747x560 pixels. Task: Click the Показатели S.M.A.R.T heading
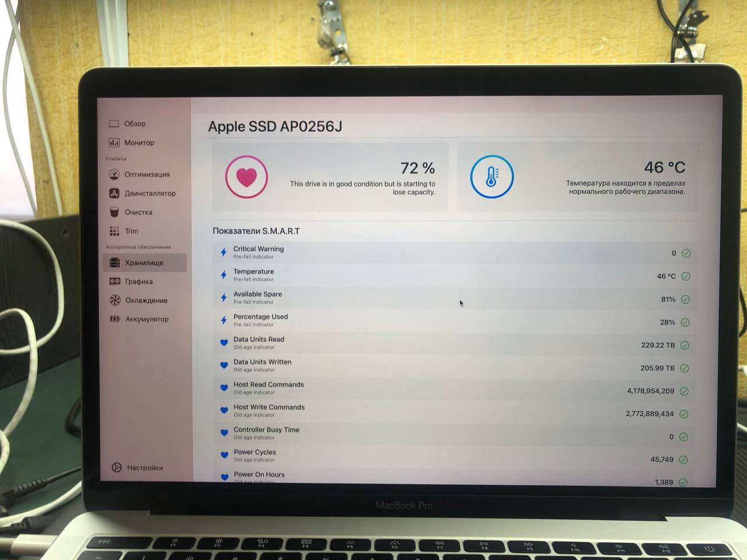[x=256, y=231]
